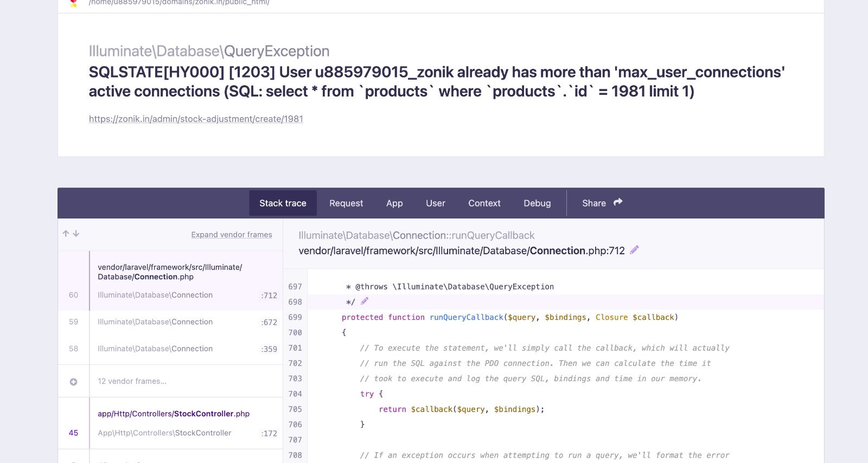Viewport: 868px width, 463px height.
Task: Click code line 705 return $callback statement
Action: click(461, 409)
